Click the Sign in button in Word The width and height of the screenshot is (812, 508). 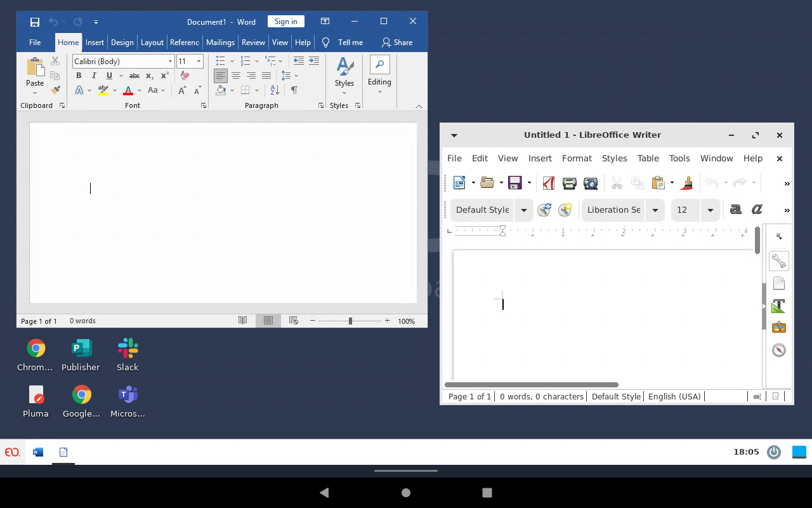coord(285,21)
